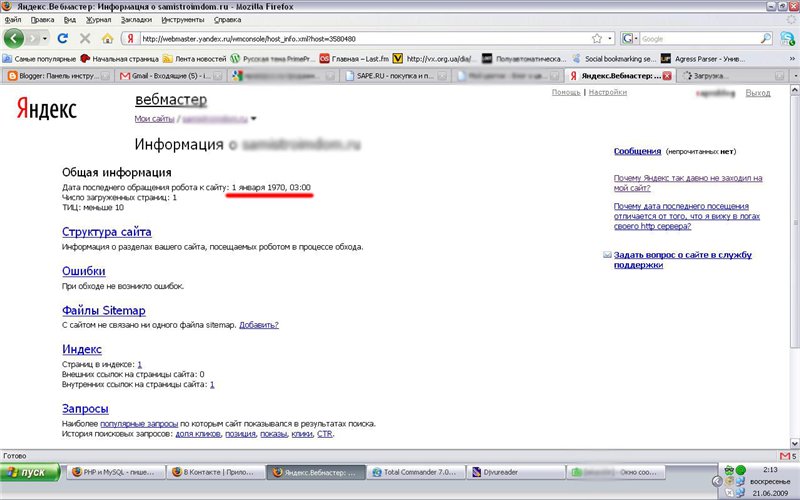Viewport: 800px width, 500px height.
Task: Open the address bar history dropdown arrow
Action: click(609, 39)
